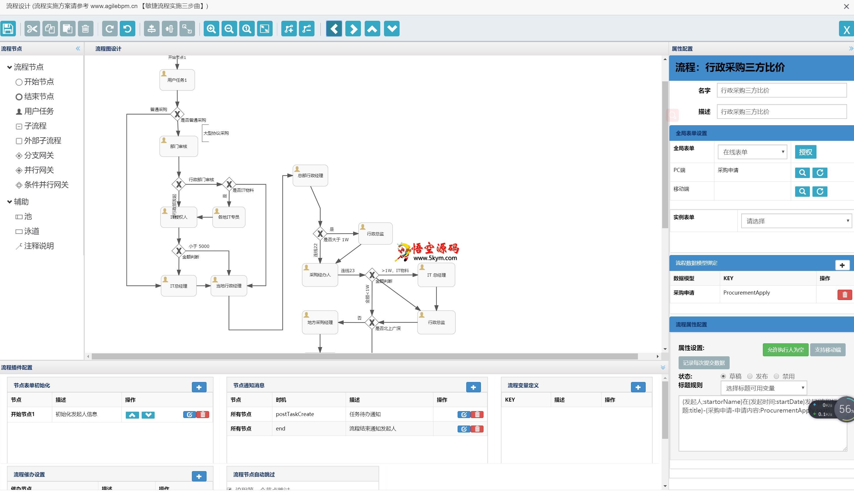The image size is (854, 504).
Task: Add a 流程变量定义 entry
Action: point(638,387)
